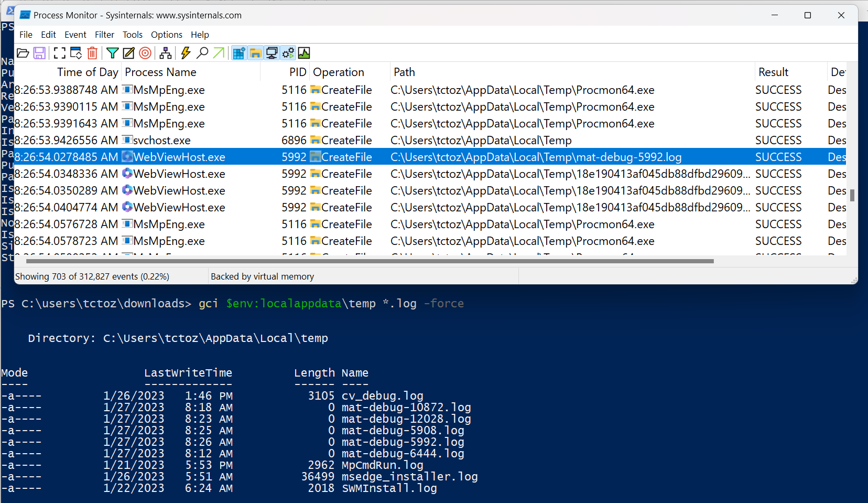Click the Process Name column header
This screenshot has width=868, height=503.
click(191, 72)
